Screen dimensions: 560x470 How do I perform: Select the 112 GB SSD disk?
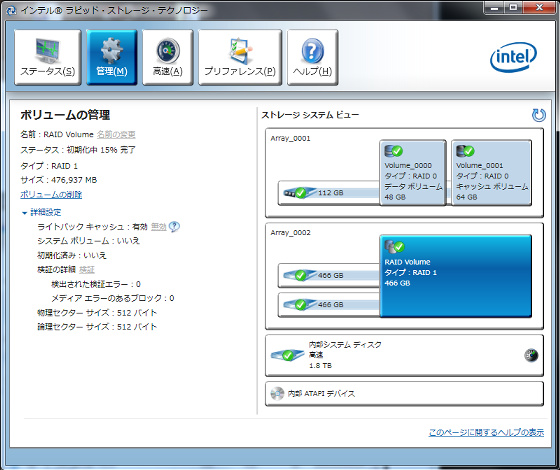[x=329, y=193]
